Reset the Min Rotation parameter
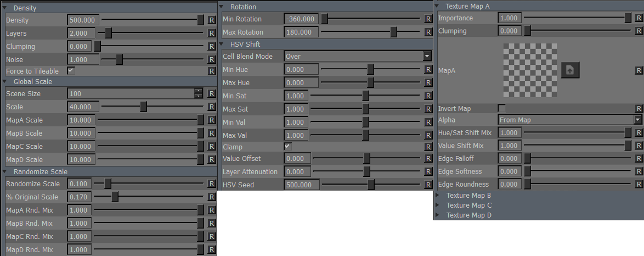Image resolution: width=644 pixels, height=256 pixels. point(428,19)
